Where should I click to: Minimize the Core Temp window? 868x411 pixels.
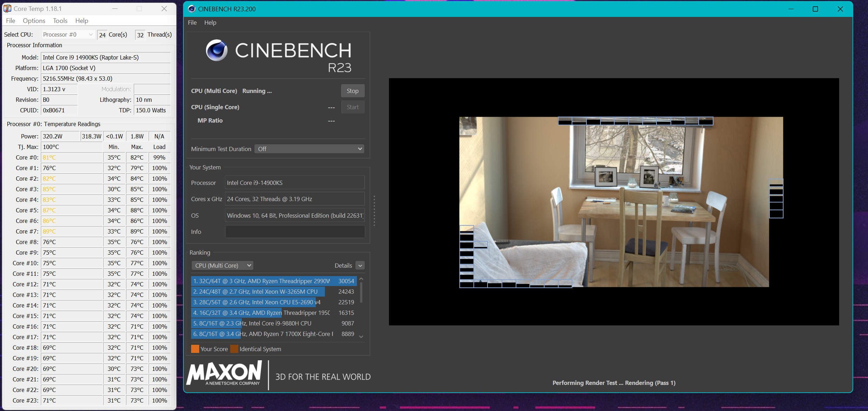[x=115, y=8]
